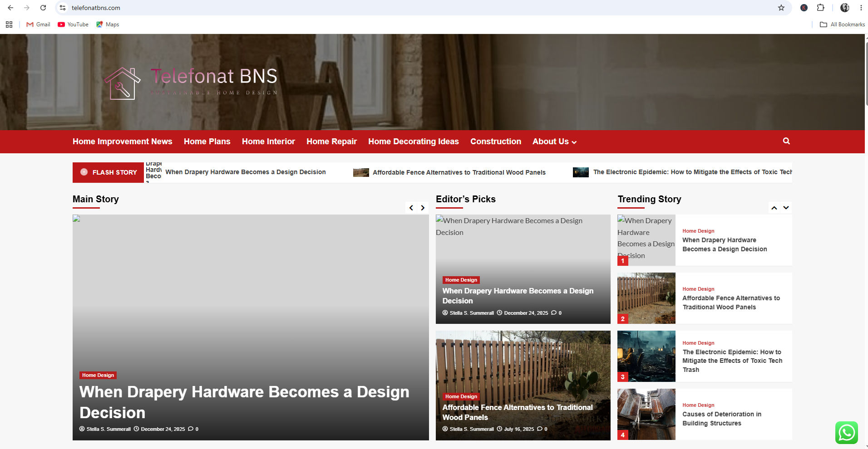Open the WhatsApp chat button
This screenshot has width=868, height=449.
coord(846,433)
